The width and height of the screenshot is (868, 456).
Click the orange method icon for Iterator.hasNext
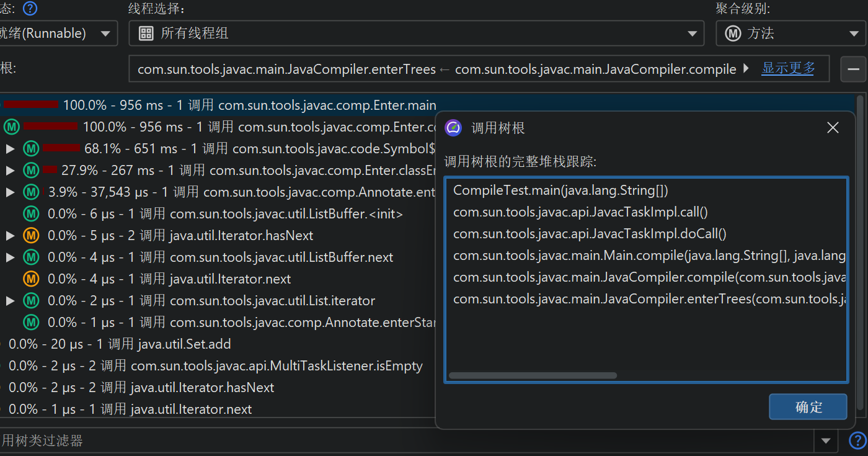tap(31, 236)
